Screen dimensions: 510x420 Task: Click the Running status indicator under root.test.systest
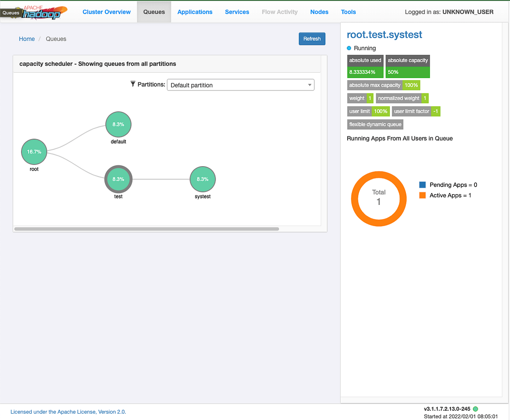click(349, 48)
